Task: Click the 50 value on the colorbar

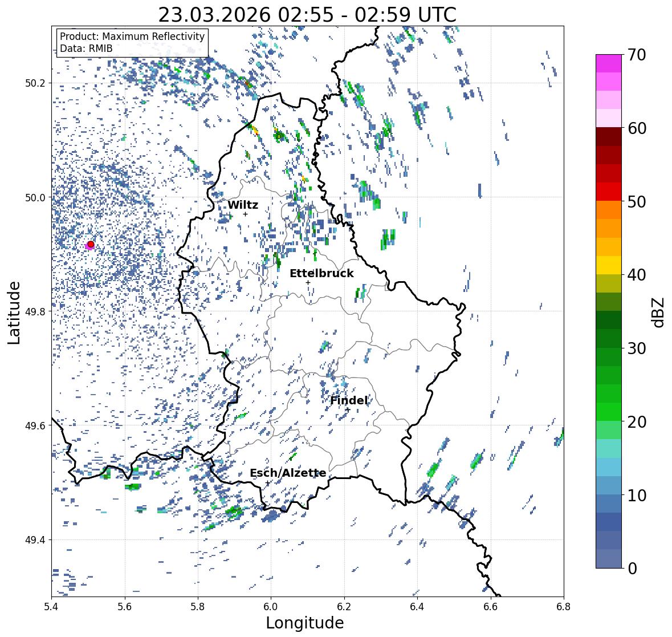Action: [637, 201]
